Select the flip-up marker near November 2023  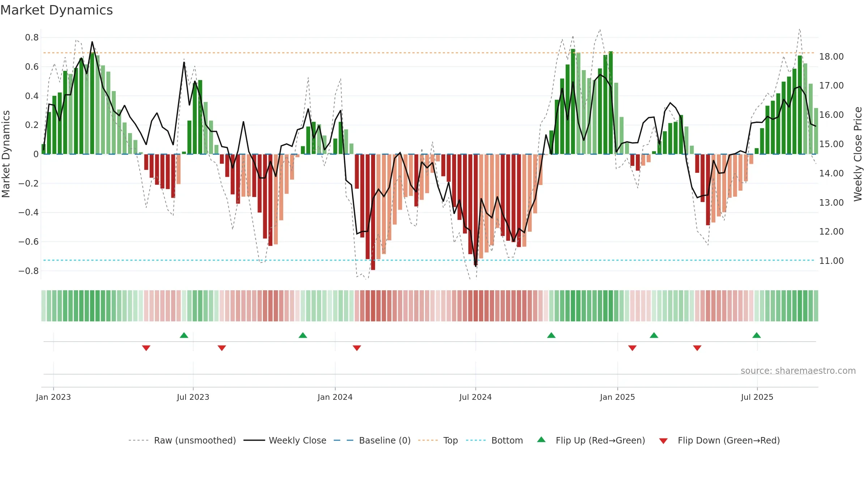303,335
